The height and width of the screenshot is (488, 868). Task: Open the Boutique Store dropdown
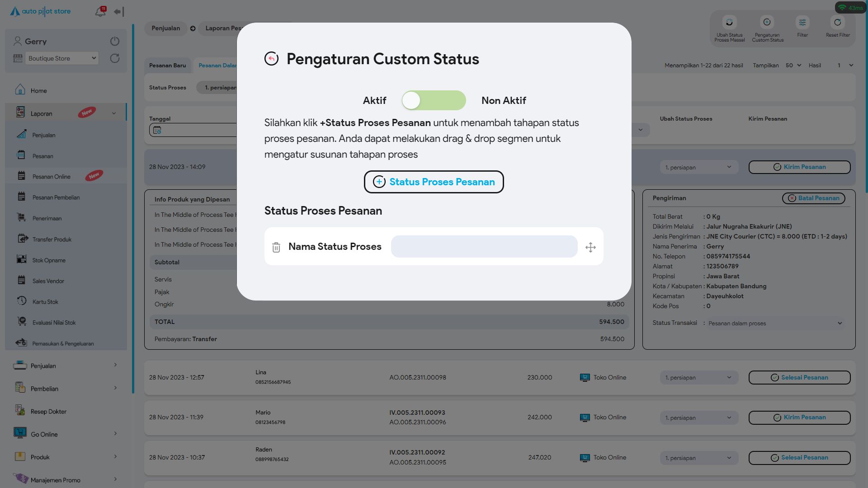[62, 58]
